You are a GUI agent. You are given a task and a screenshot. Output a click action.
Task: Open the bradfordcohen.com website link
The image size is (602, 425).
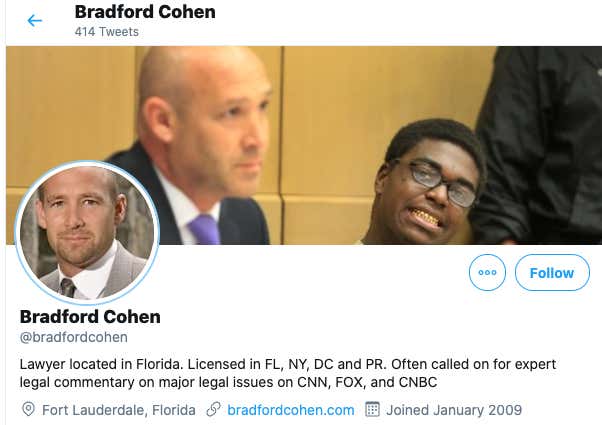pos(291,410)
